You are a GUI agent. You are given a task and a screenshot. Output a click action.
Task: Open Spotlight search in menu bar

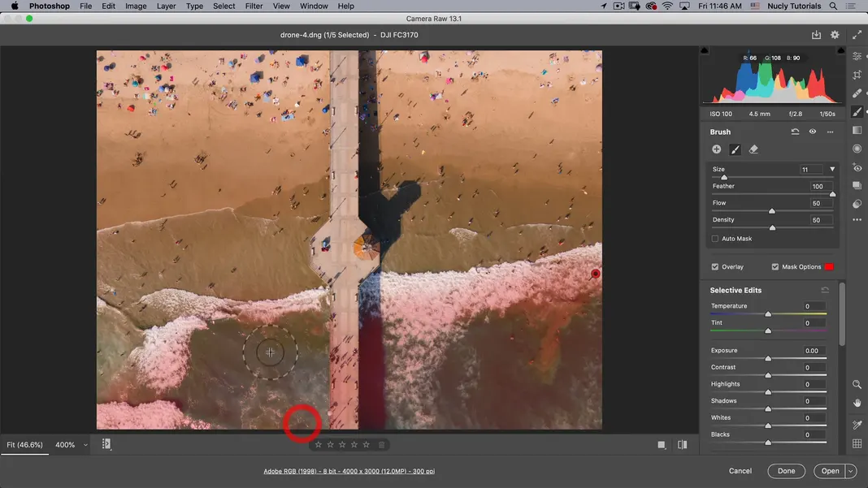point(833,6)
